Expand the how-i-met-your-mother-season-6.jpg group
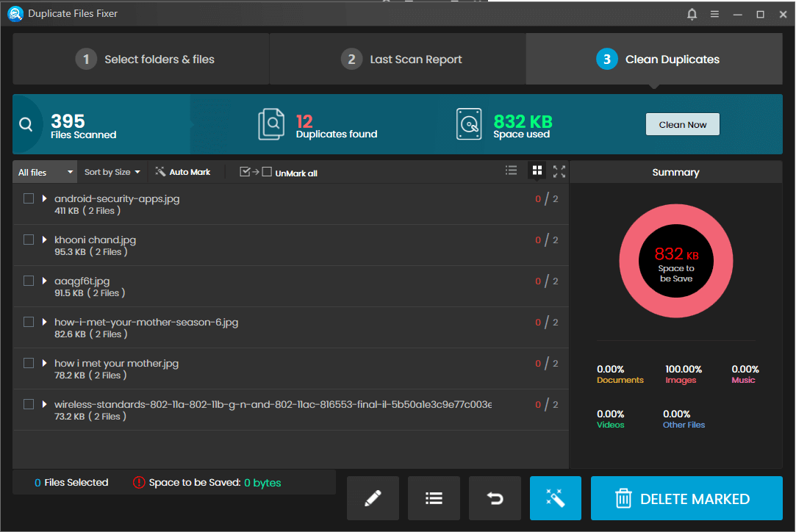Viewport: 796px width, 532px height. (x=44, y=322)
